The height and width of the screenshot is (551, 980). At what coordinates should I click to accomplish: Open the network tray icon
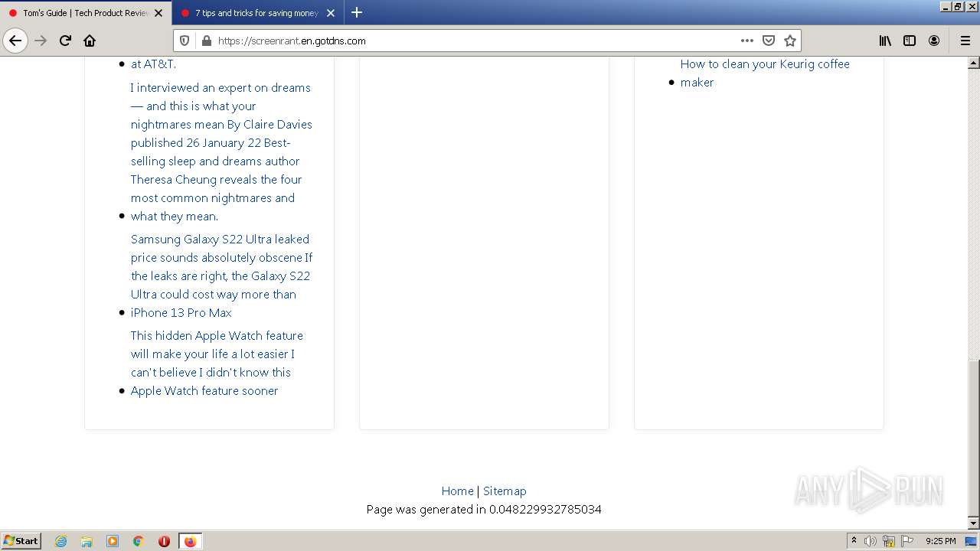[x=889, y=541]
